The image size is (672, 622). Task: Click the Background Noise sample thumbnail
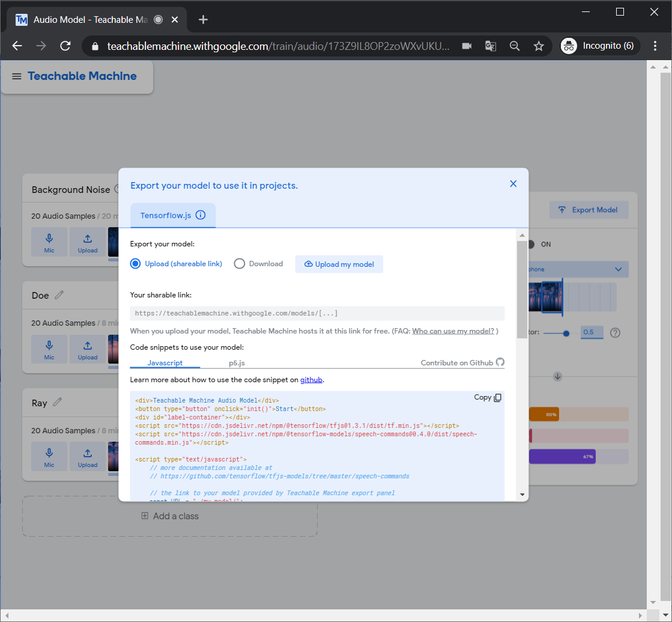pos(113,242)
